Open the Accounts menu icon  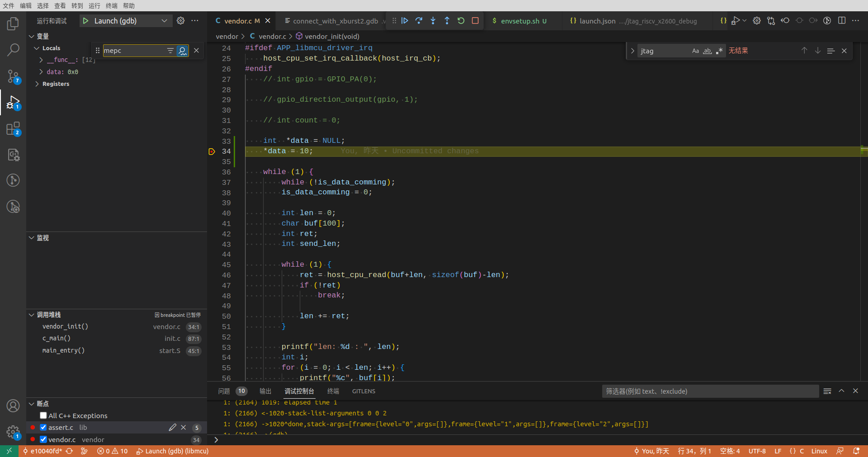[13, 406]
